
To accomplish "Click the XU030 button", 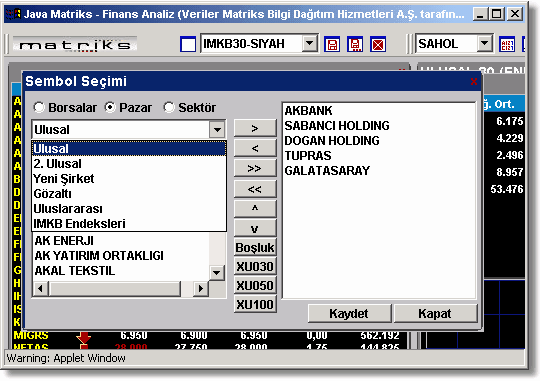I will 255,266.
